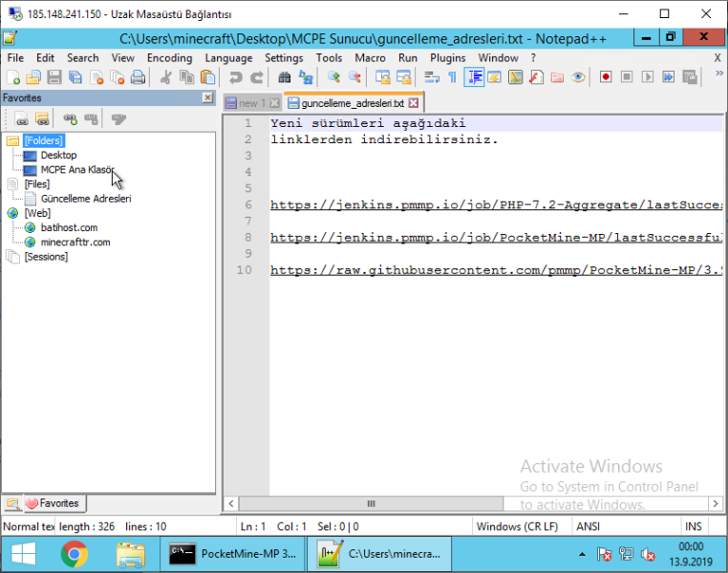
Task: Open the Language menu
Action: 228,58
